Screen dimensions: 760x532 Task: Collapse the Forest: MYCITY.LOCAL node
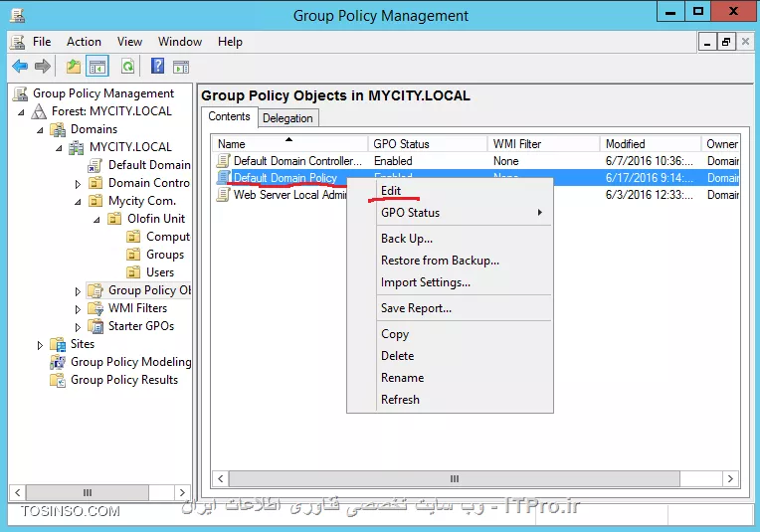(21, 112)
